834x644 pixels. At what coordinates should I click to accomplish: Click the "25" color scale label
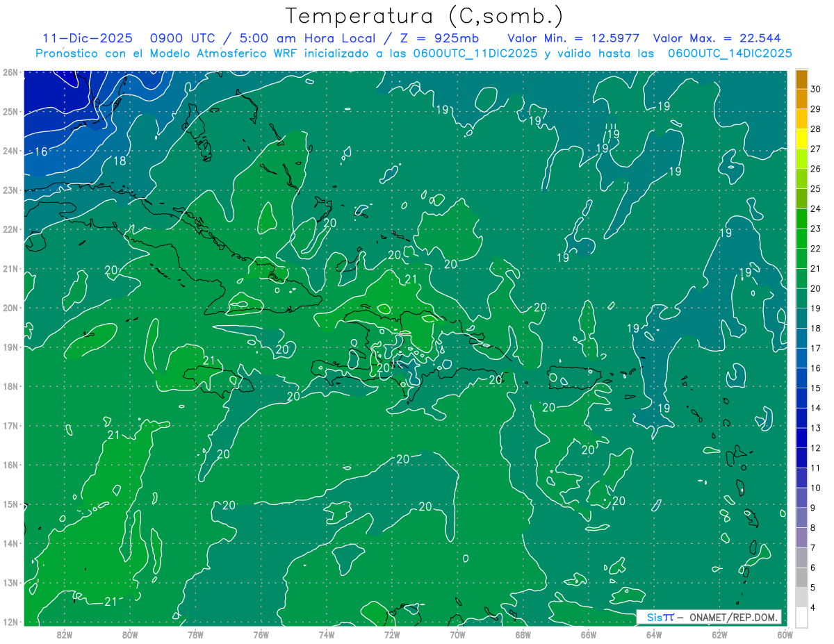pyautogui.click(x=816, y=189)
